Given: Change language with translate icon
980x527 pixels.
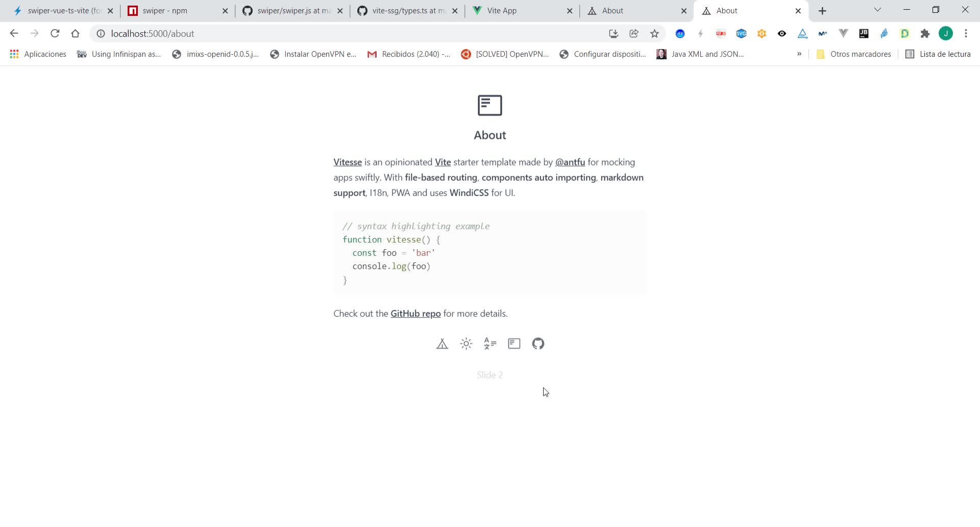Looking at the screenshot, I should point(490,344).
